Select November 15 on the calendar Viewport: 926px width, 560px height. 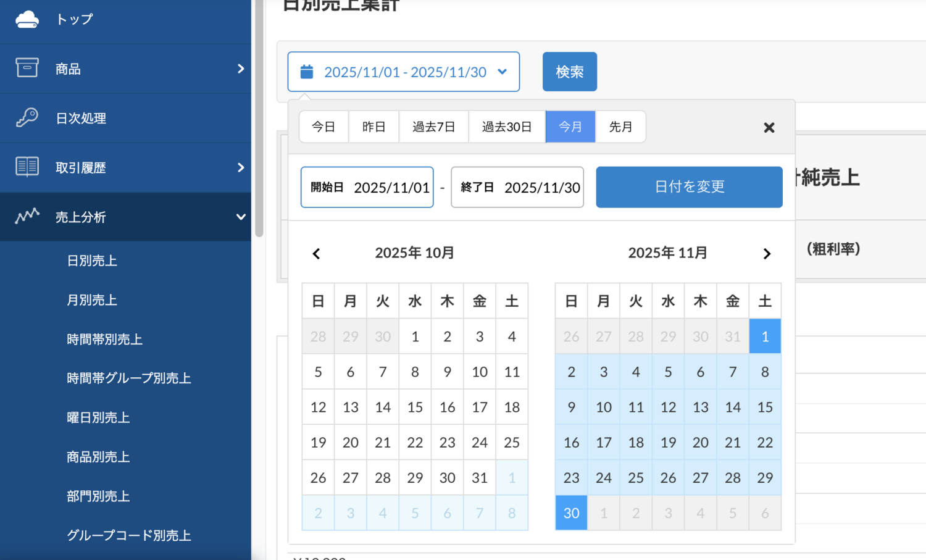coord(765,407)
